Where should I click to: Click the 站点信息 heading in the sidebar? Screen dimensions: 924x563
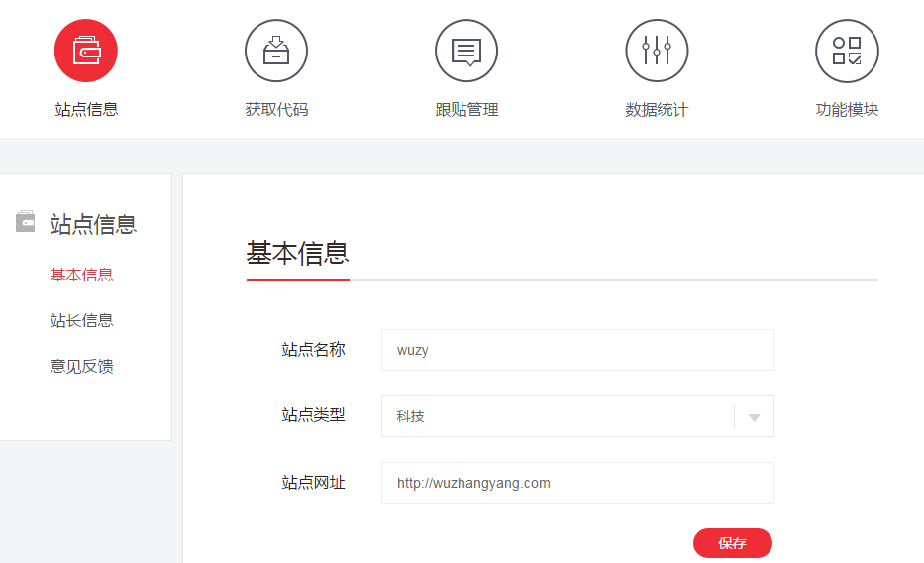(93, 224)
